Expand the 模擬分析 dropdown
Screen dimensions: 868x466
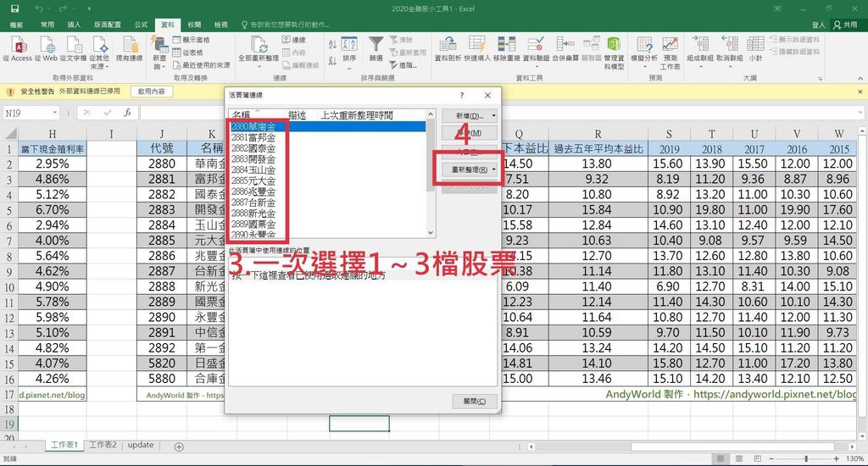pos(644,66)
